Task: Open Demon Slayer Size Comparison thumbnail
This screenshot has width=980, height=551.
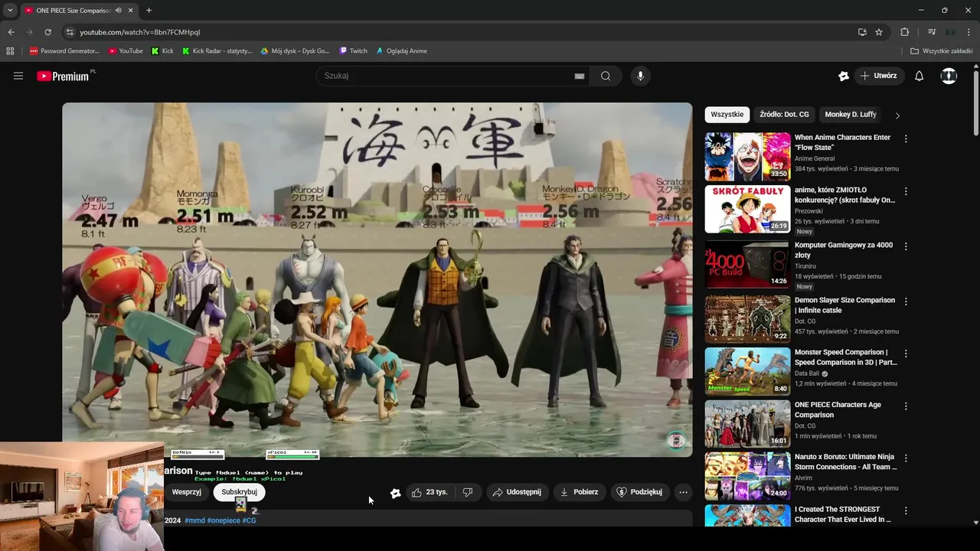Action: 747,319
